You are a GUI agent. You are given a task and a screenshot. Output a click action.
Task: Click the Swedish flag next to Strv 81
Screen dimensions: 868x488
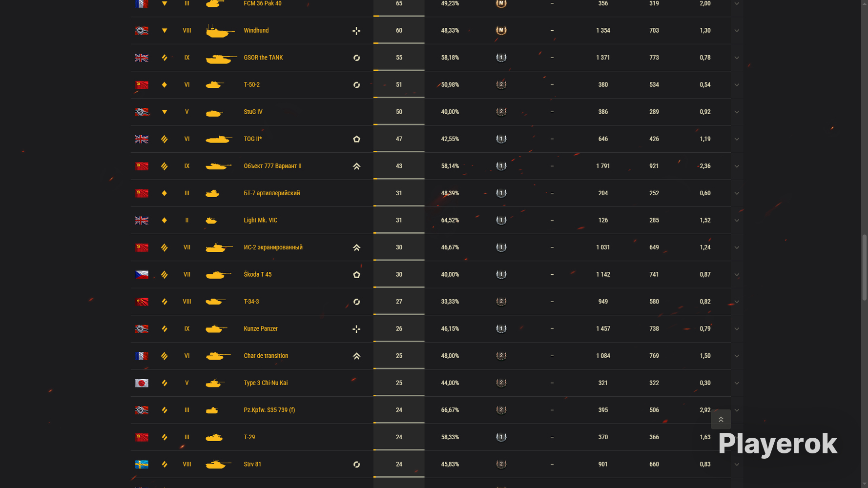tap(142, 465)
